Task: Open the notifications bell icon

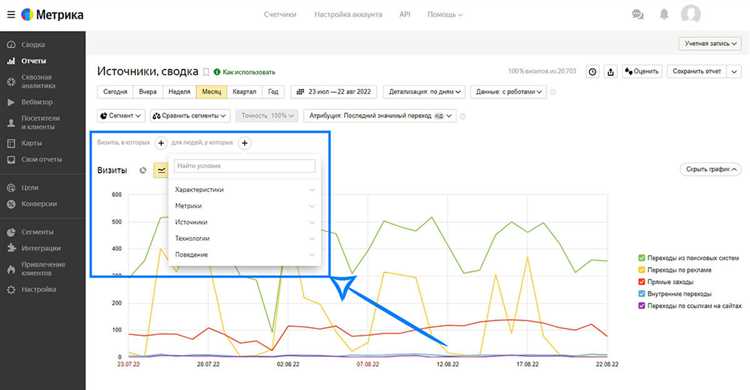Action: [x=664, y=14]
